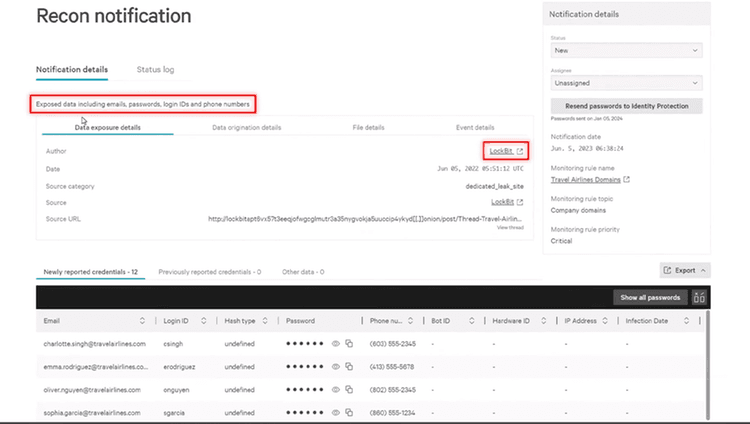Screen dimensions: 750x424
Task: Open the Travel Airlines Domains rule link
Action: pos(586,180)
